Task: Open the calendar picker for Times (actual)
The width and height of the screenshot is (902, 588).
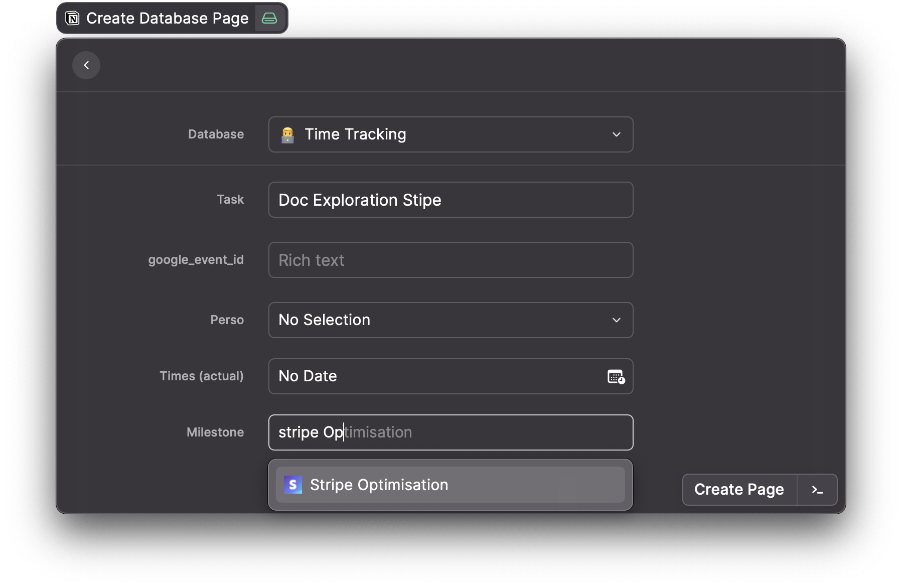Action: [x=616, y=376]
